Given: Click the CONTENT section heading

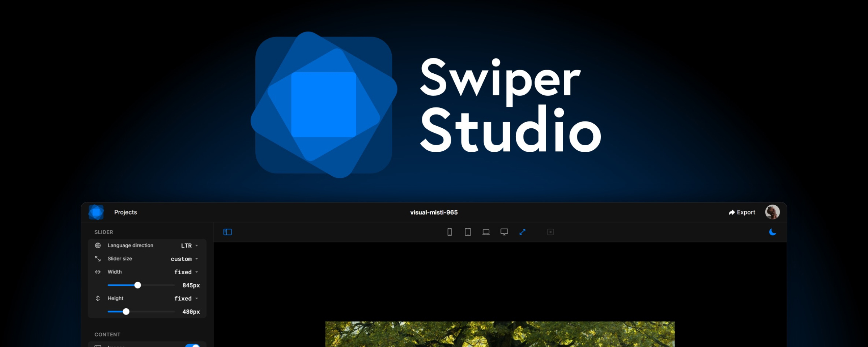Looking at the screenshot, I should (x=107, y=334).
